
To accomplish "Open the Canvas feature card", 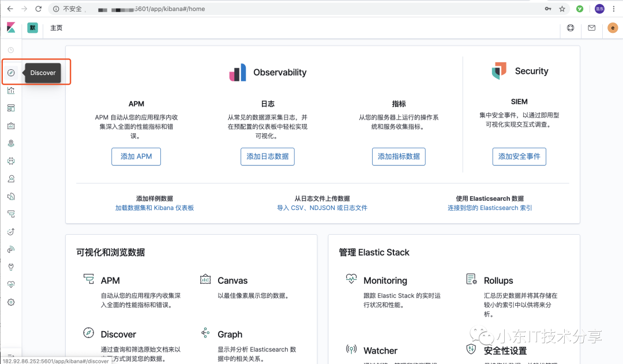I will coord(250,286).
